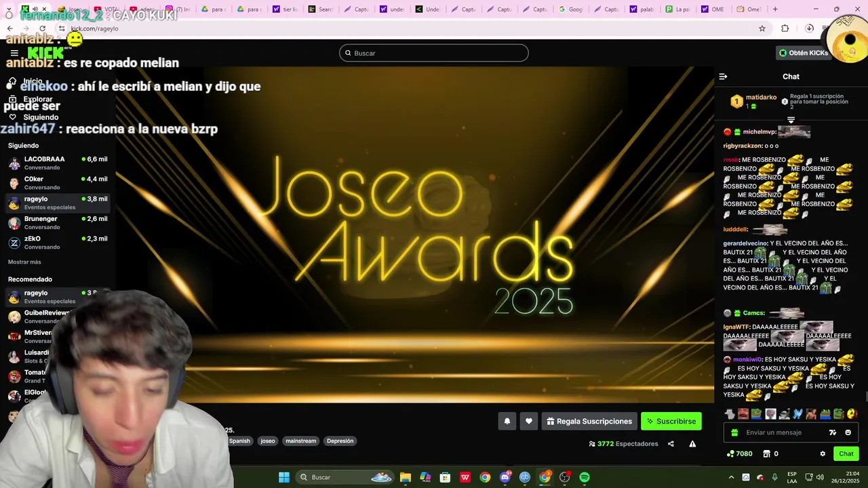This screenshot has width=868, height=488.
Task: Click the ESP LAA language indicator
Action: pyautogui.click(x=792, y=477)
